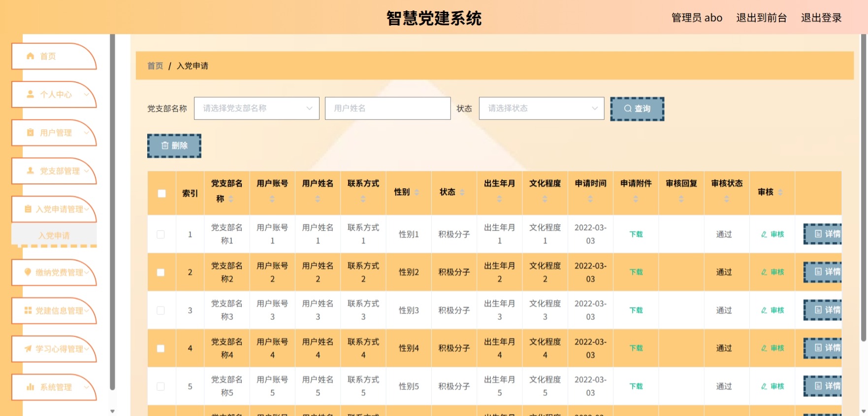The width and height of the screenshot is (868, 416).
Task: Click the trash icon in 删除 button
Action: pyautogui.click(x=165, y=145)
